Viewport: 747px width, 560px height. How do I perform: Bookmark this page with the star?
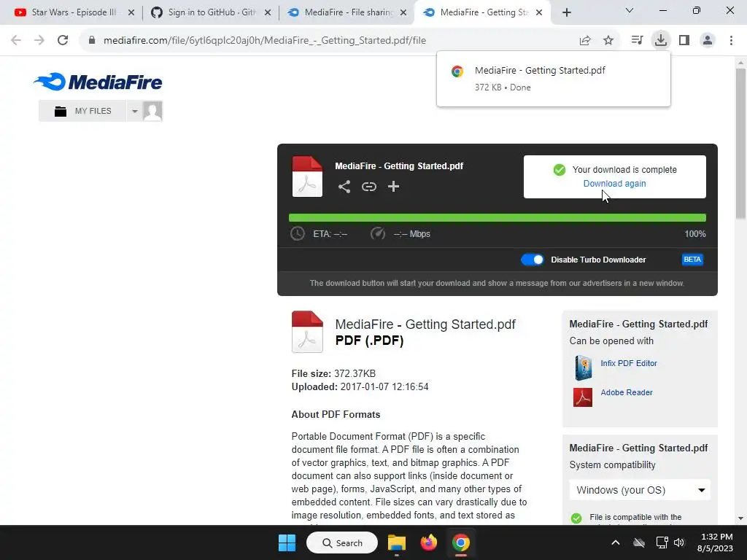coord(608,41)
